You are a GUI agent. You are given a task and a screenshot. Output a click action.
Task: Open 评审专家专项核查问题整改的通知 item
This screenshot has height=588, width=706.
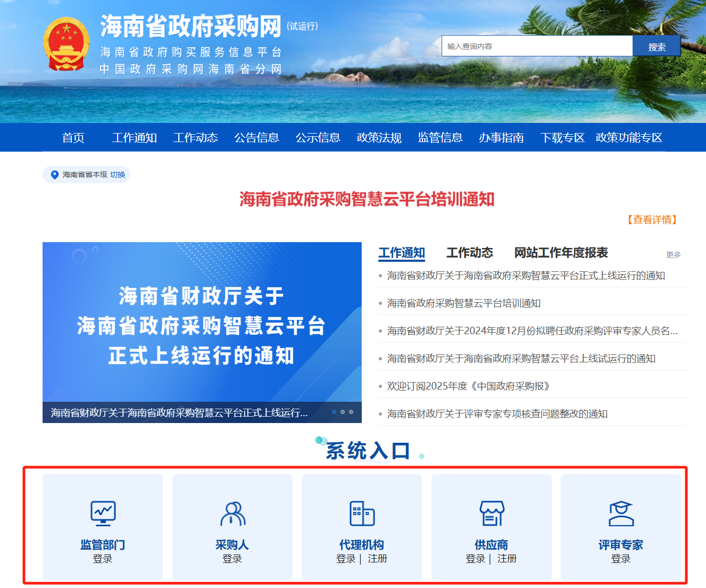497,414
